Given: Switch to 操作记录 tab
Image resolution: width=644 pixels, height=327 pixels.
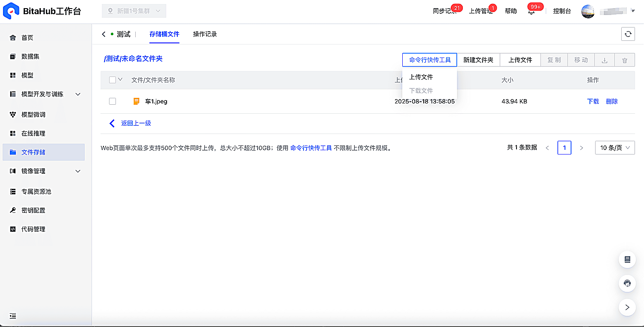Looking at the screenshot, I should tap(205, 34).
